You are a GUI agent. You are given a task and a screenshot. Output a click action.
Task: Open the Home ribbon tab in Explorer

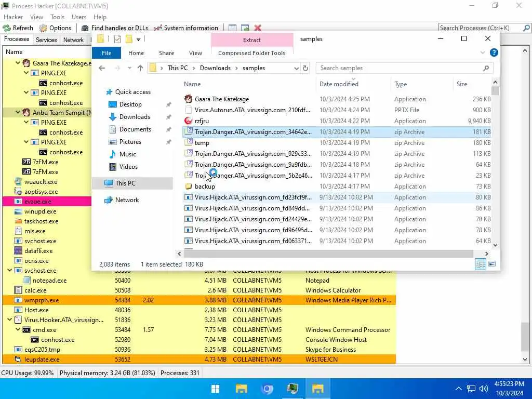click(x=136, y=53)
